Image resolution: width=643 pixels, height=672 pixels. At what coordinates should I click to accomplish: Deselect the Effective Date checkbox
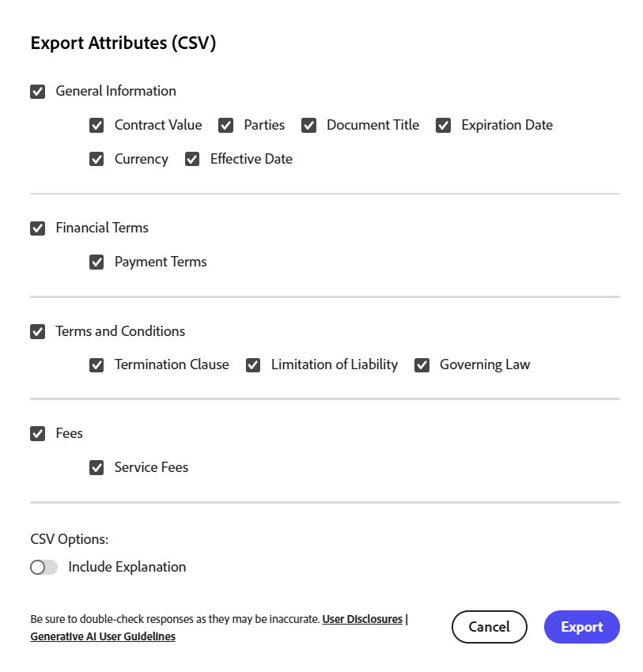pos(192,160)
